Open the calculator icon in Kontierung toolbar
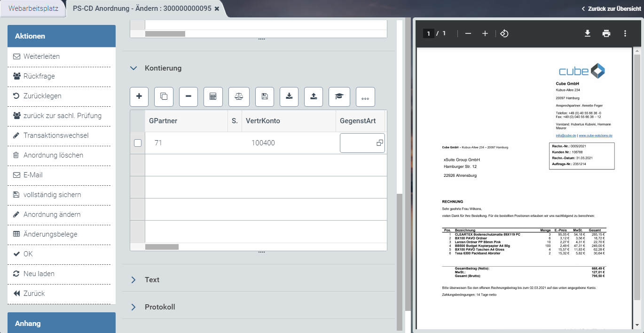The height and width of the screenshot is (333, 644). coord(213,96)
